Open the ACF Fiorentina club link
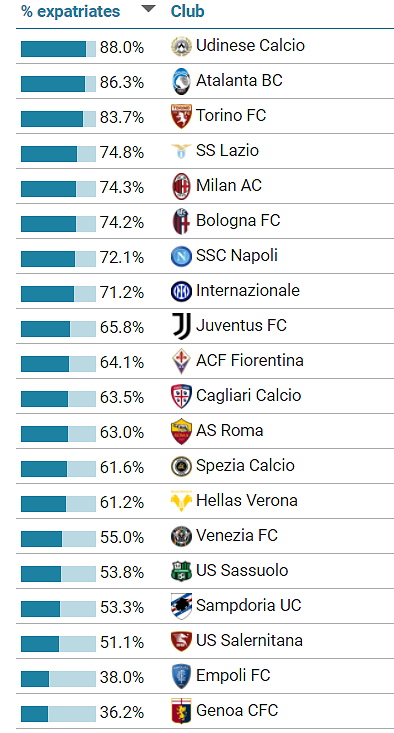This screenshot has height=733, width=394. 250,360
